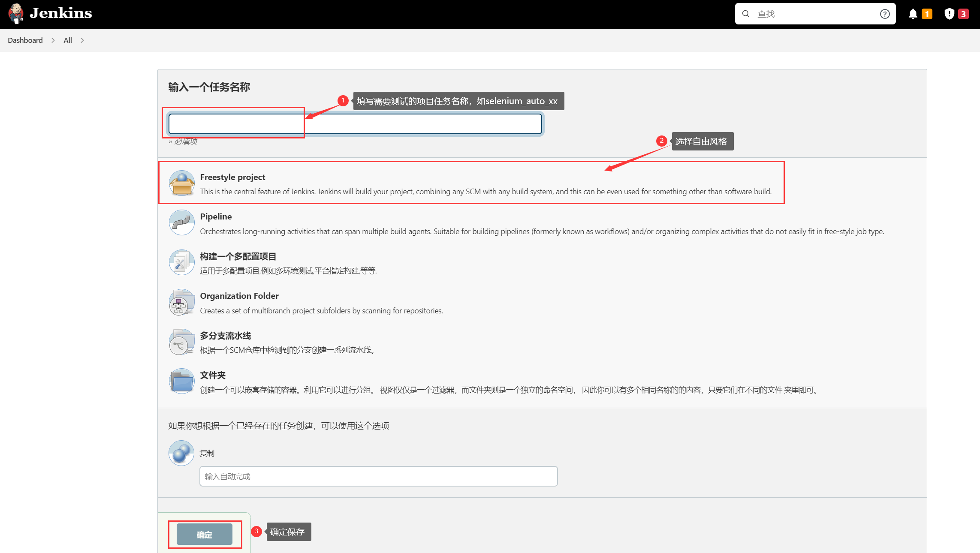Click the search help question mark

pos(884,14)
